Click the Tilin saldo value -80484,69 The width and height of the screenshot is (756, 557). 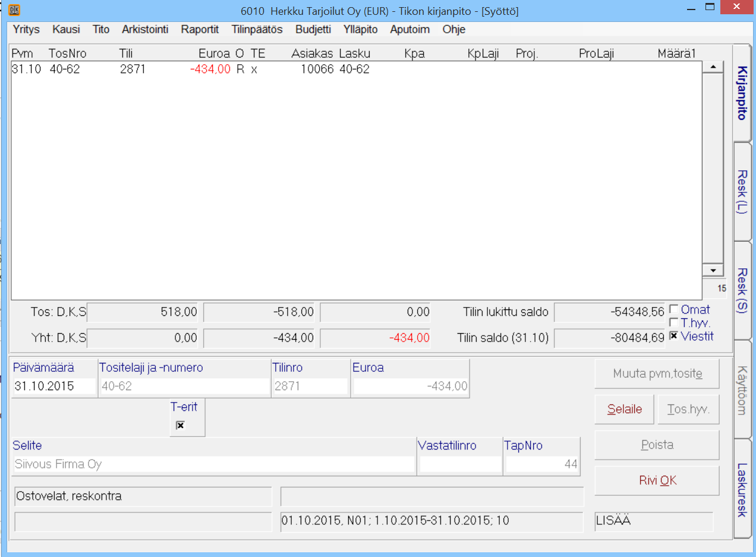pyautogui.click(x=610, y=338)
